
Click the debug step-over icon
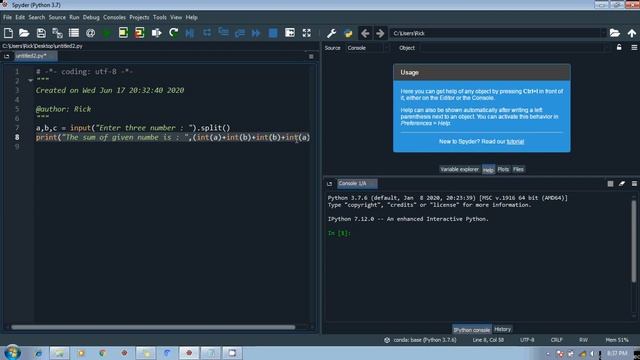pyautogui.click(x=207, y=33)
